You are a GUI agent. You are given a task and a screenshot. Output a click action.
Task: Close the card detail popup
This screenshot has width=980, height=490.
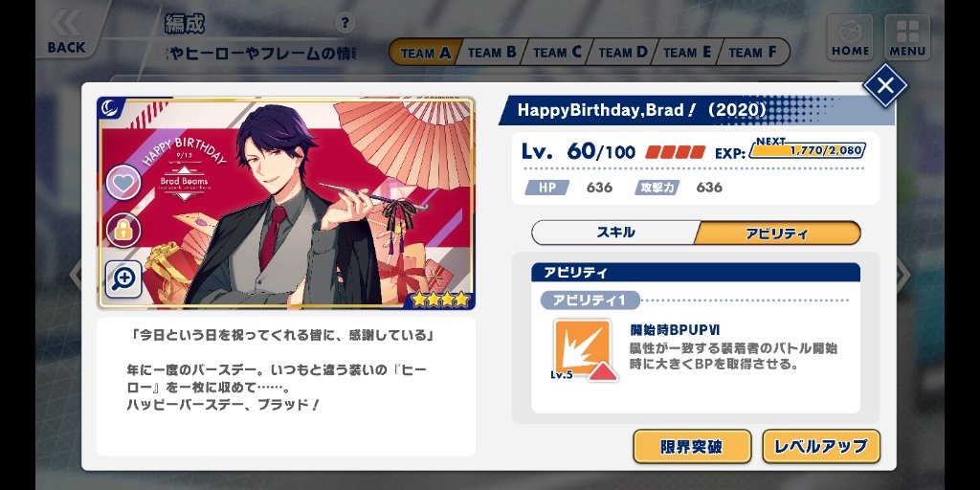885,85
